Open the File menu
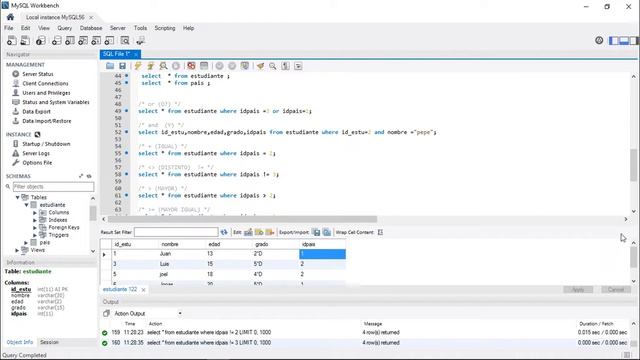Image resolution: width=640 pixels, height=360 pixels. click(x=9, y=28)
